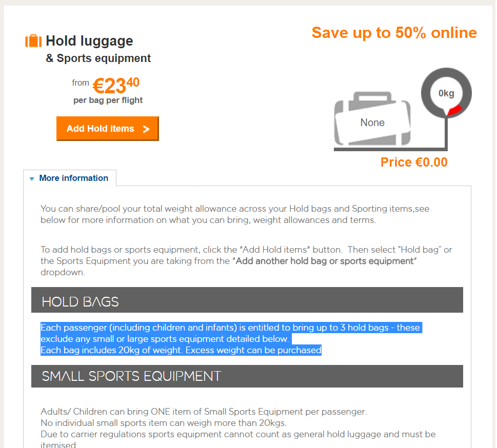Click the orange suitcase icon beside Hold luggage
This screenshot has width=497, height=448.
click(33, 41)
